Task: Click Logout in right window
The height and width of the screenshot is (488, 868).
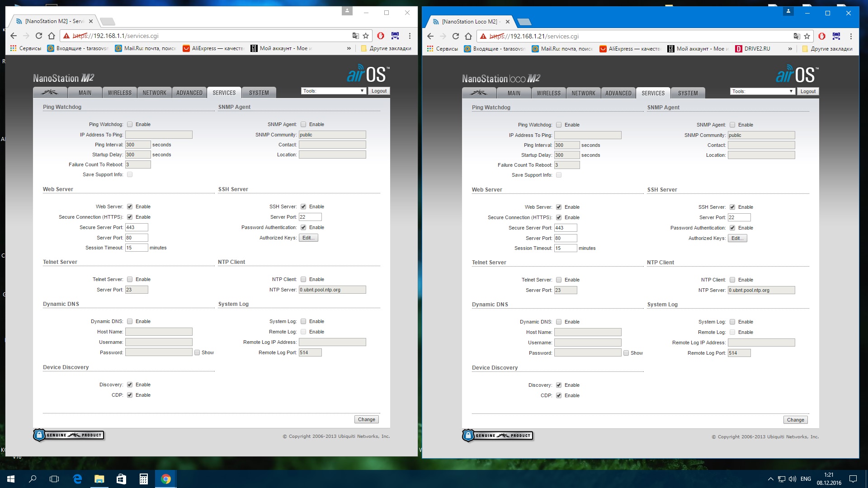Action: click(x=808, y=91)
